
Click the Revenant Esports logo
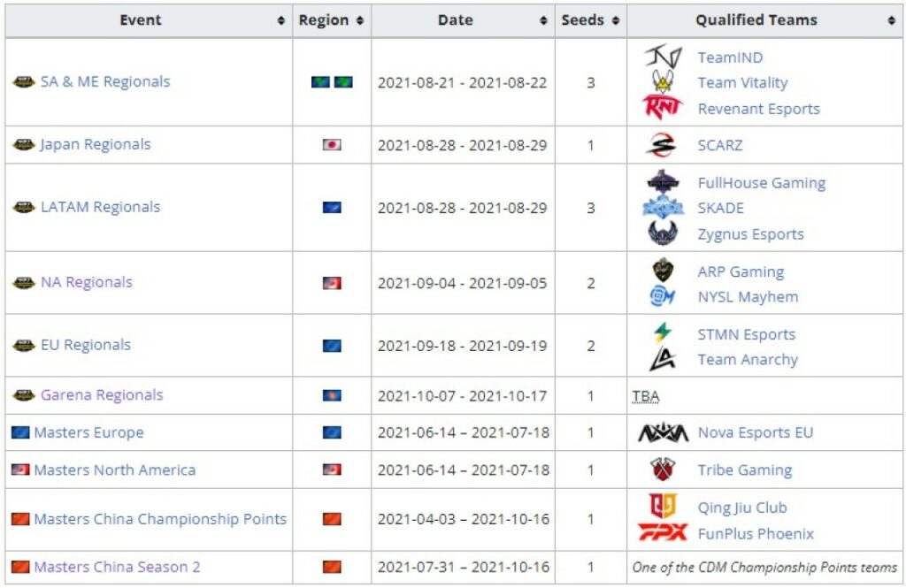pyautogui.click(x=663, y=108)
